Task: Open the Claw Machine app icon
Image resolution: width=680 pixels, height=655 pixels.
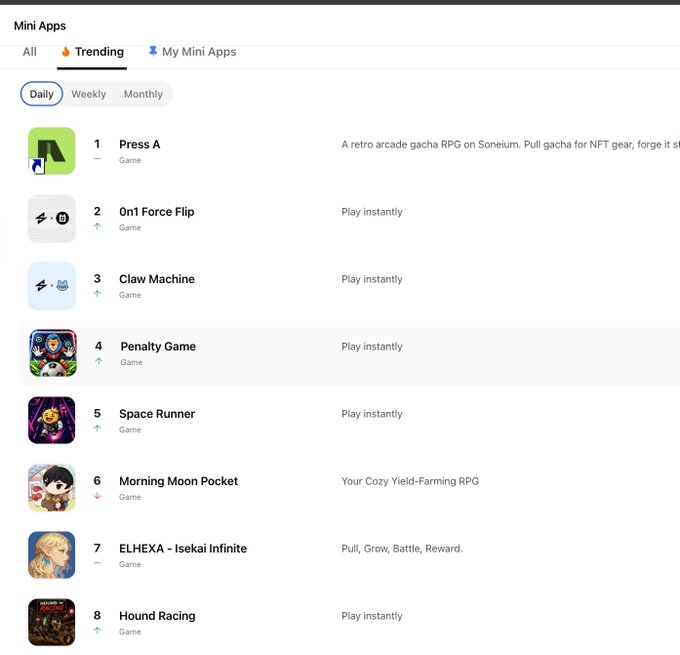Action: tap(52, 285)
